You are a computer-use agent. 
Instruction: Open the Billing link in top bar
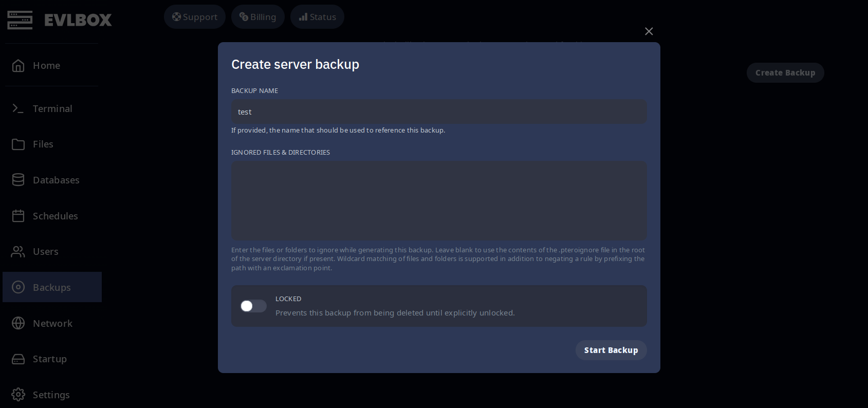point(258,17)
